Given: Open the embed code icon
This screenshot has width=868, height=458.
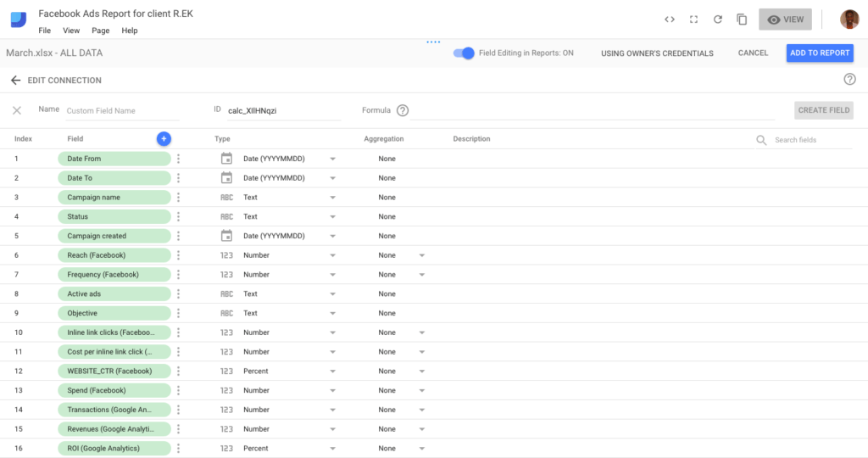Looking at the screenshot, I should click(670, 20).
